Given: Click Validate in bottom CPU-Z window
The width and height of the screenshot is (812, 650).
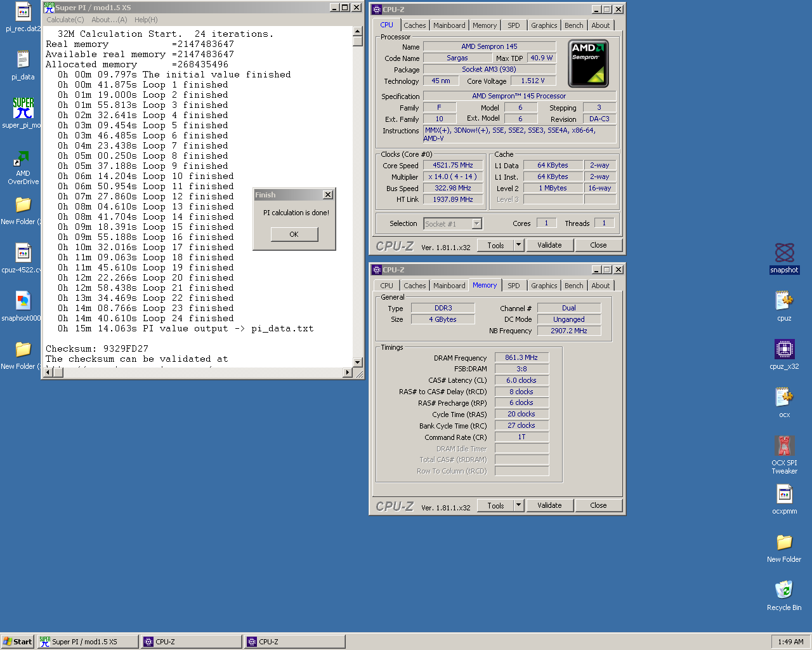Looking at the screenshot, I should click(x=549, y=505).
